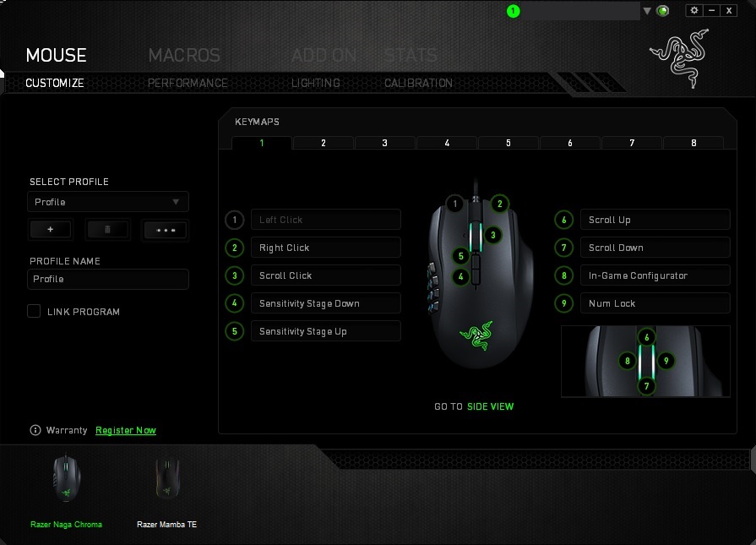
Task: Select the Mouse main tab
Action: point(57,55)
